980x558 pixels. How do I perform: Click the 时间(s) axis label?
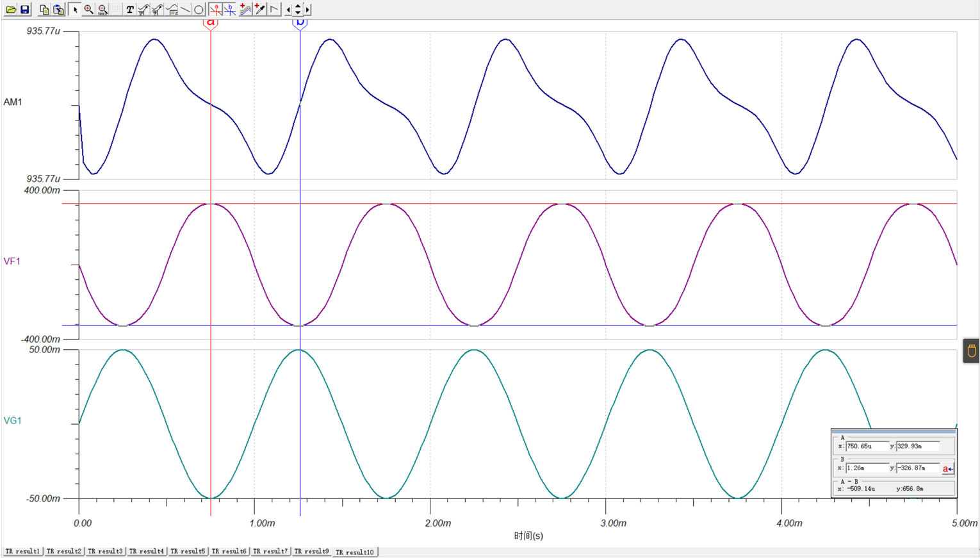(528, 536)
